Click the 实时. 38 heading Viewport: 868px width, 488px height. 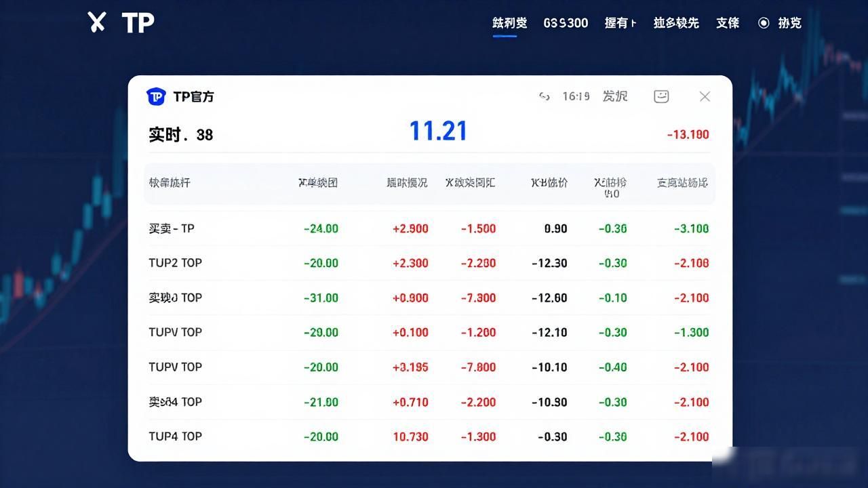pyautogui.click(x=181, y=134)
